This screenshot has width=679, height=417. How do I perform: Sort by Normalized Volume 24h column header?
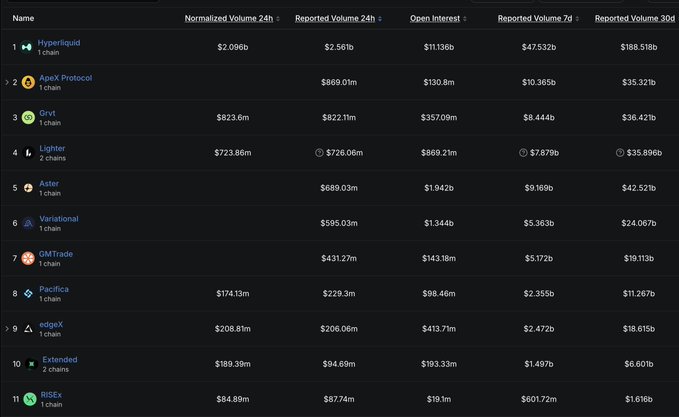(229, 18)
